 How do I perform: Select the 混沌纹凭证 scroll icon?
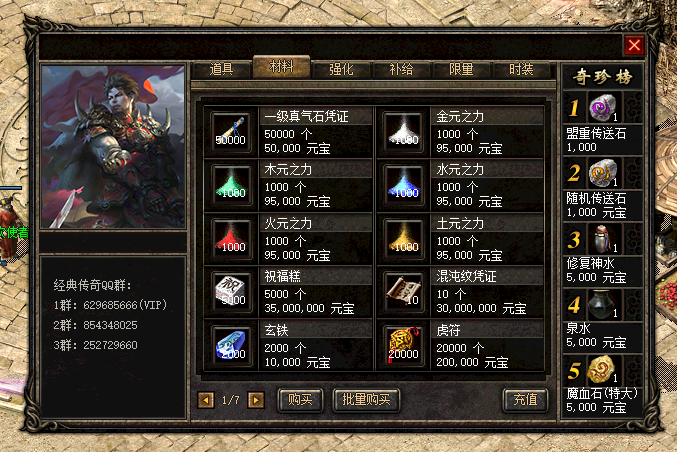(403, 292)
